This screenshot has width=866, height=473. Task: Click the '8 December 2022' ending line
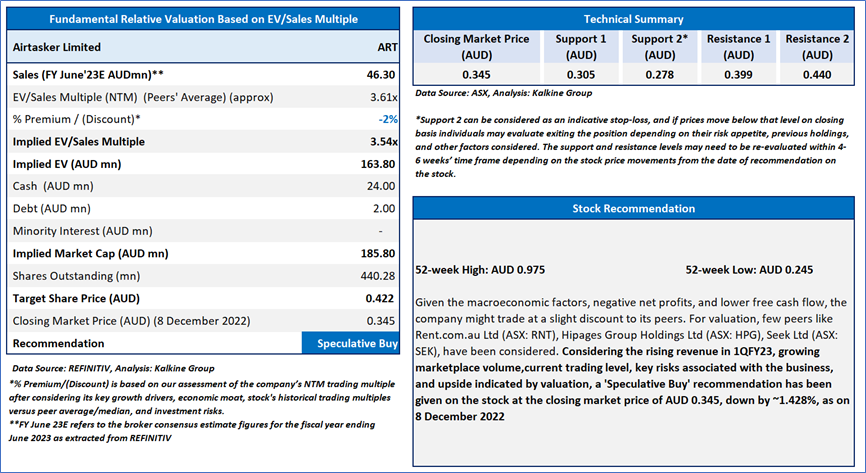(460, 417)
